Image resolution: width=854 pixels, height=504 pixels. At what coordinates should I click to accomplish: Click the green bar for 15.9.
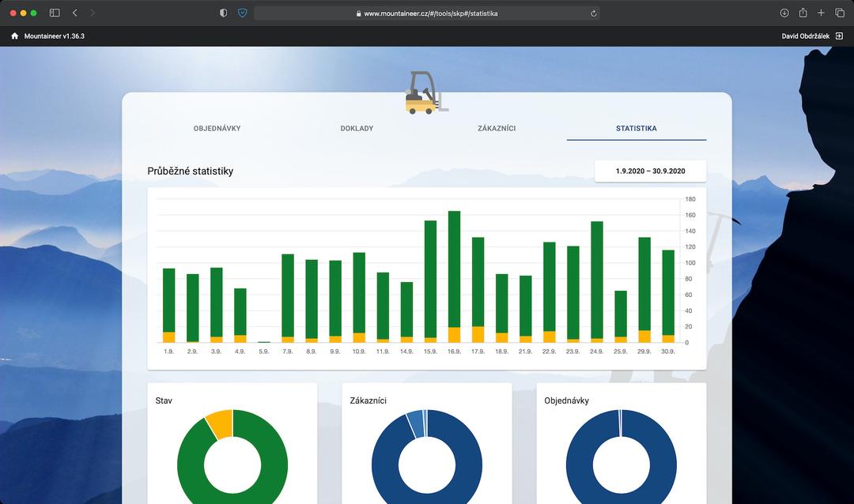[x=430, y=279]
